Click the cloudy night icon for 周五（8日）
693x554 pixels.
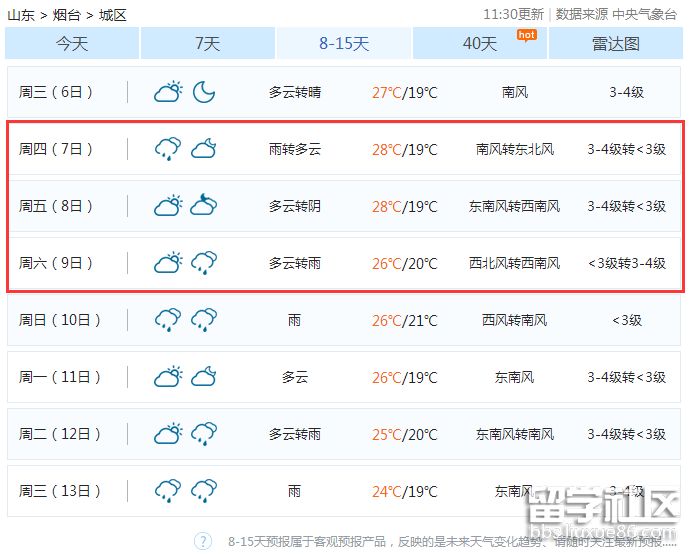(204, 206)
